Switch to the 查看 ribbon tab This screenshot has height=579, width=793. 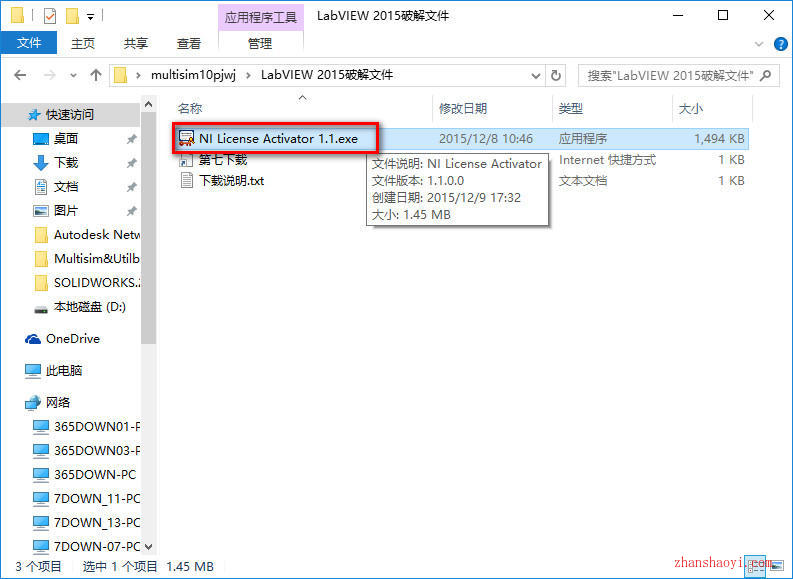click(189, 43)
